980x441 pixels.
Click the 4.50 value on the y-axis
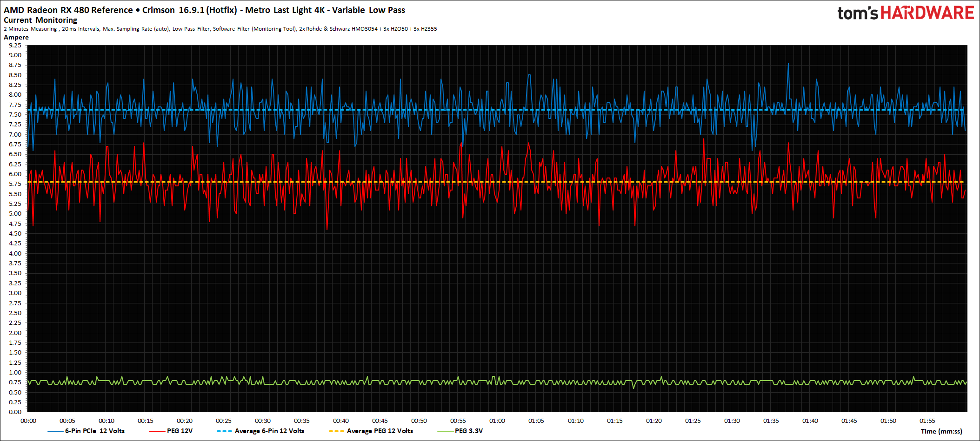pos(15,233)
